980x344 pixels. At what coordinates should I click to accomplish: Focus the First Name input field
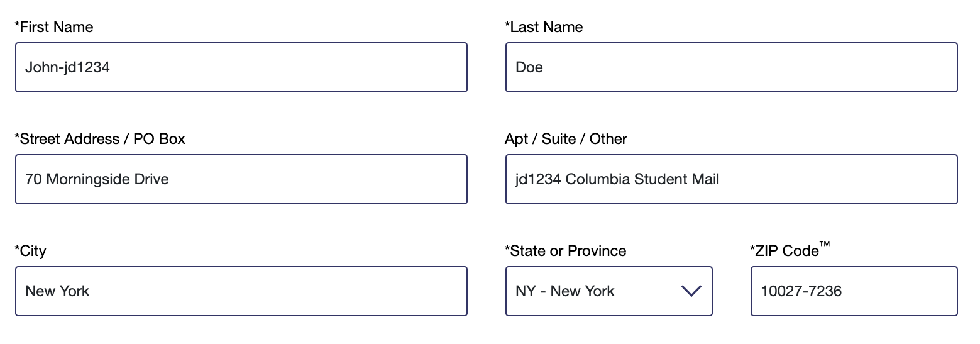click(241, 67)
